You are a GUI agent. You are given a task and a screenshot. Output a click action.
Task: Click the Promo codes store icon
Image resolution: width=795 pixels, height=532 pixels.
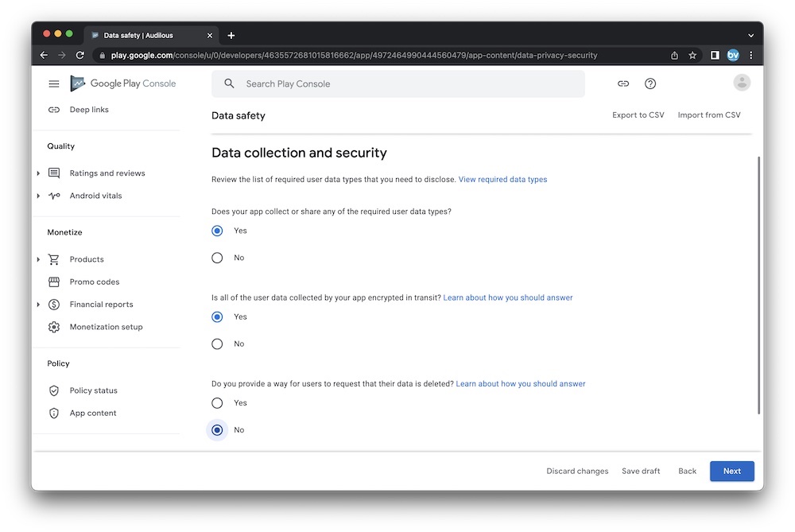[x=54, y=282]
